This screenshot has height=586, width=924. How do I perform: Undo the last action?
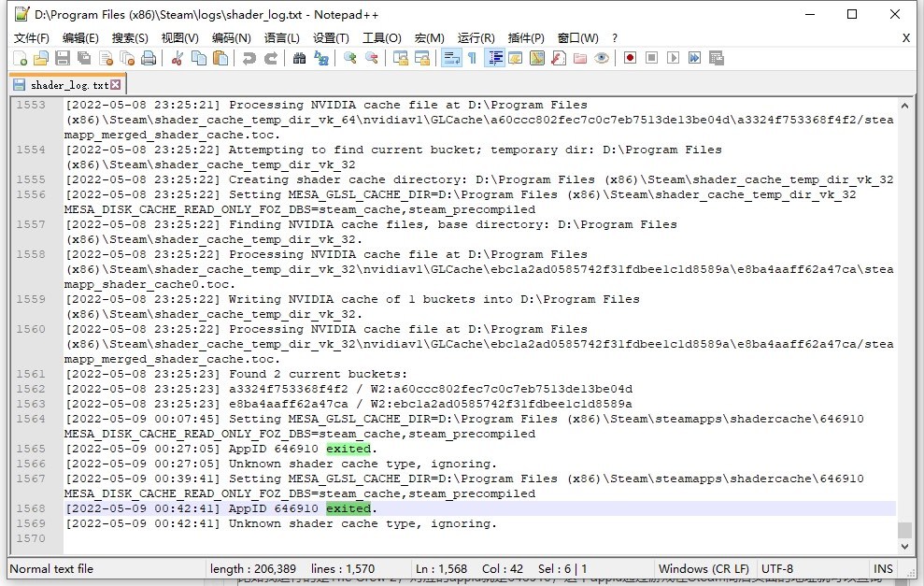tap(249, 58)
